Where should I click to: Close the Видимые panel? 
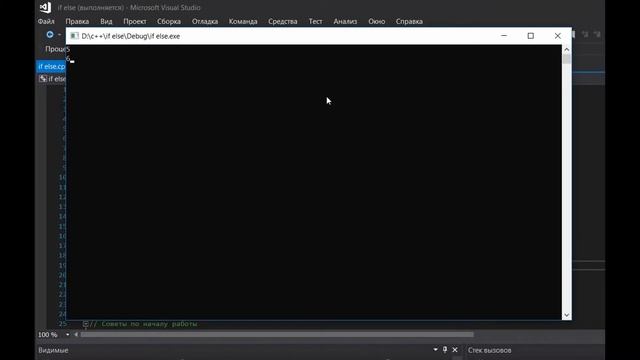(455, 350)
